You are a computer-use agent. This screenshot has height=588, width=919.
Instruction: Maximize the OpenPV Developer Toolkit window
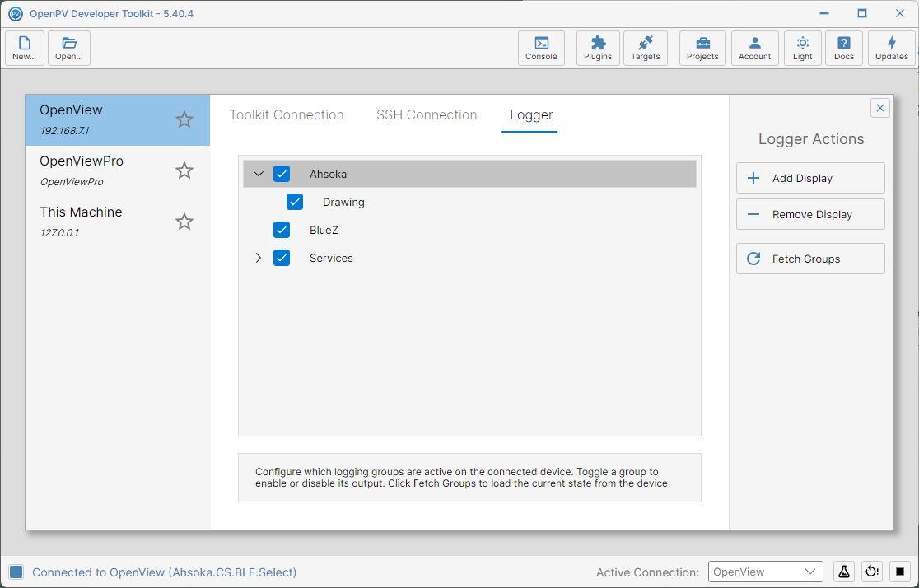point(862,13)
